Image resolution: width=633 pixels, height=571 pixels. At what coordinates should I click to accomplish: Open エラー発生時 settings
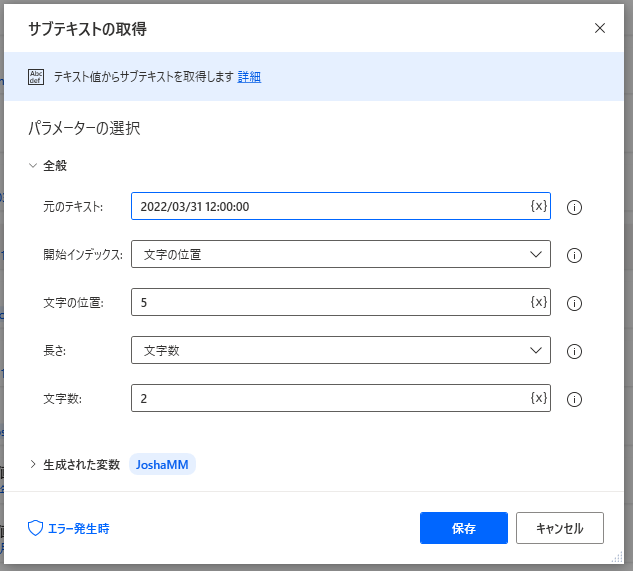coord(69,528)
